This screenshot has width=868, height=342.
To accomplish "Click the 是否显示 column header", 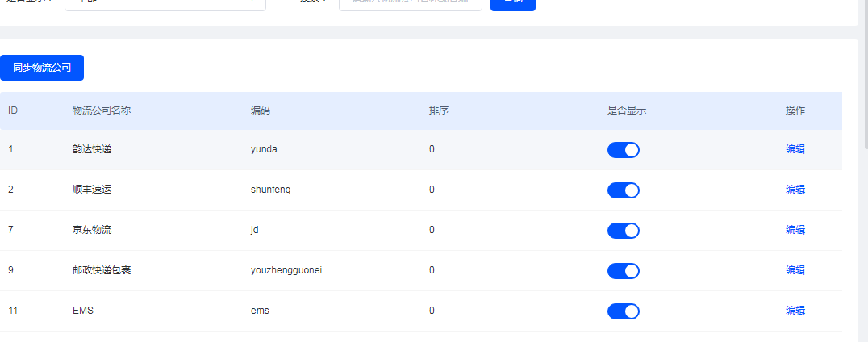I will (627, 111).
